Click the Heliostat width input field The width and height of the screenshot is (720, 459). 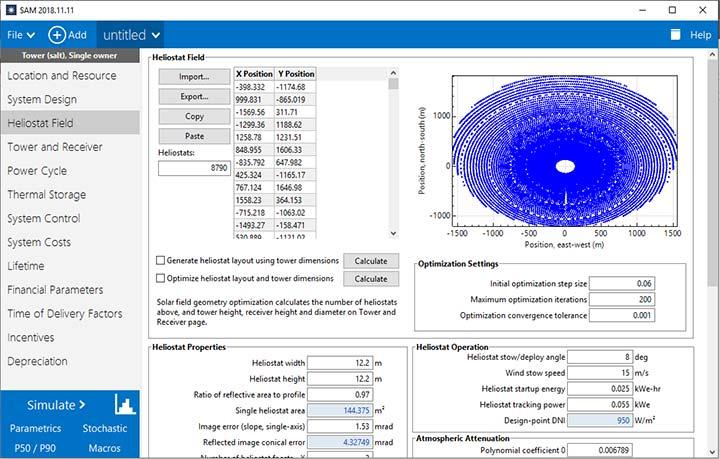340,363
